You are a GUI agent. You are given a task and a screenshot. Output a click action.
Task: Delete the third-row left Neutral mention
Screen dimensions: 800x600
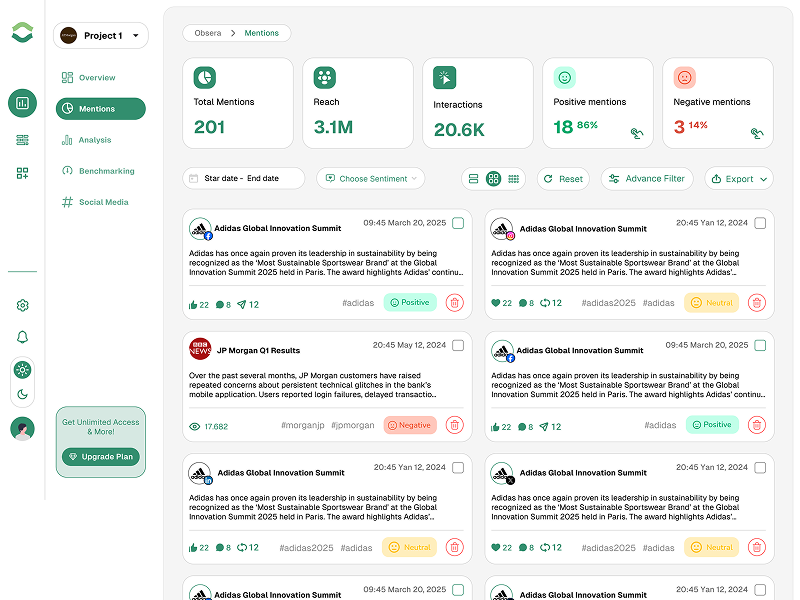(x=455, y=547)
